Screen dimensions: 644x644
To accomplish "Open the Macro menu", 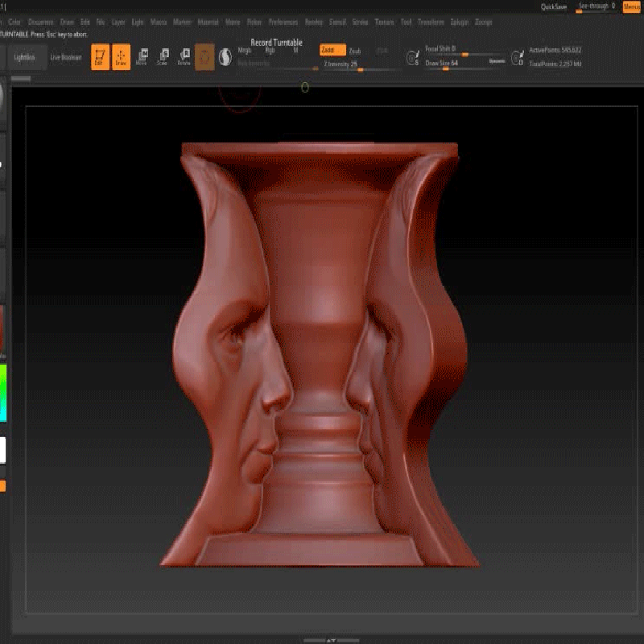I will click(159, 22).
